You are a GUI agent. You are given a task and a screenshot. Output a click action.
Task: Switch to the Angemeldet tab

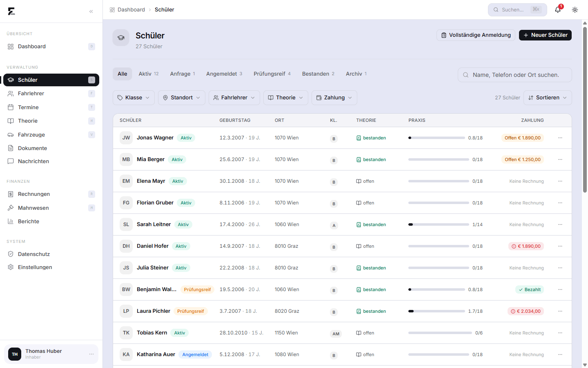(x=224, y=74)
